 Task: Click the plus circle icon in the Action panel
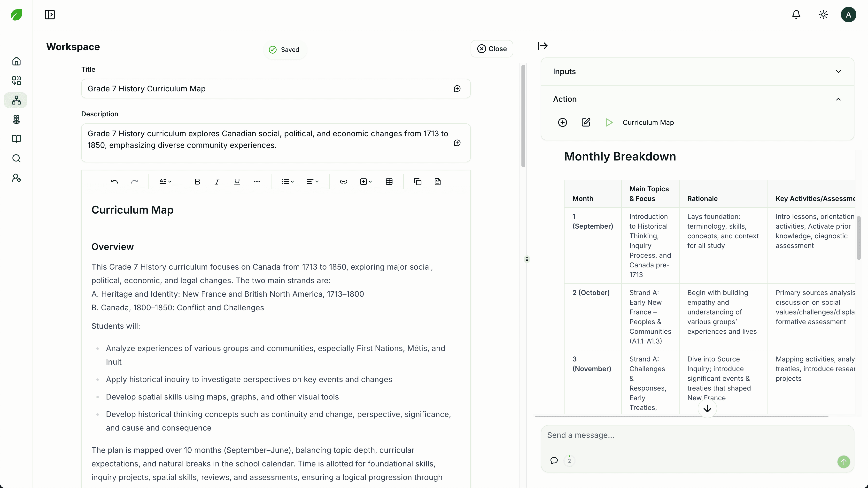(x=562, y=122)
